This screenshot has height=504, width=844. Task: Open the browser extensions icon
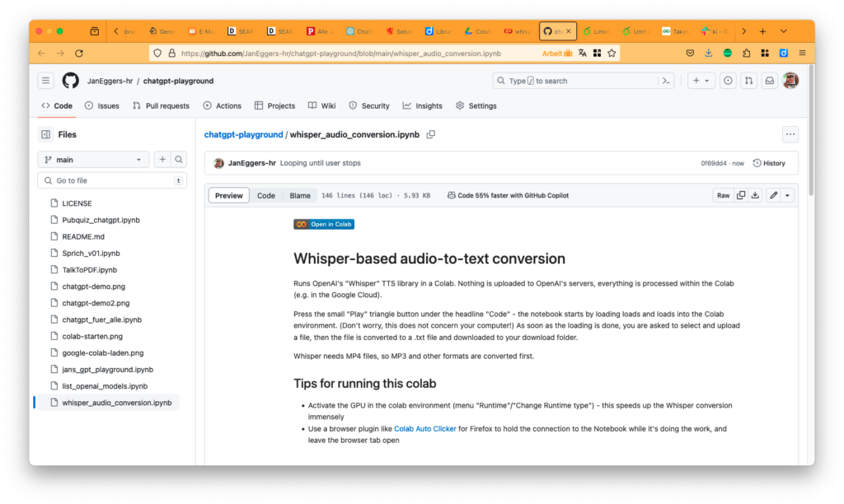pyautogui.click(x=746, y=54)
